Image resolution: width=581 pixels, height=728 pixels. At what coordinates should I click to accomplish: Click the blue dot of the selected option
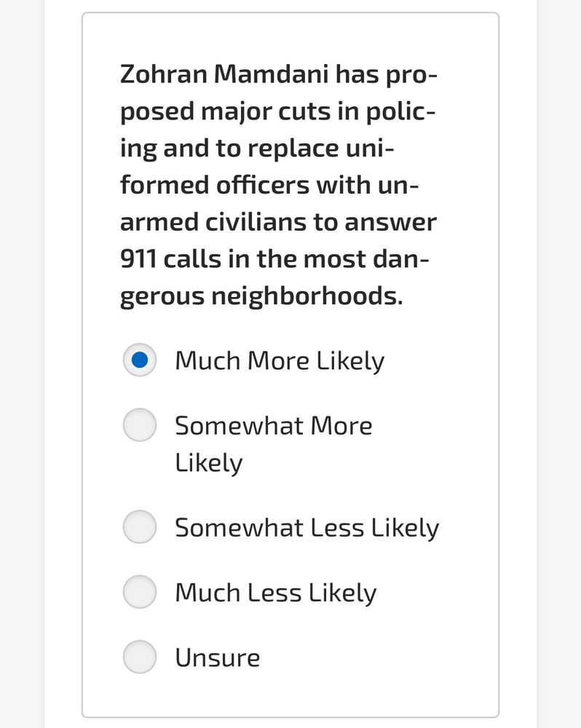pos(139,360)
